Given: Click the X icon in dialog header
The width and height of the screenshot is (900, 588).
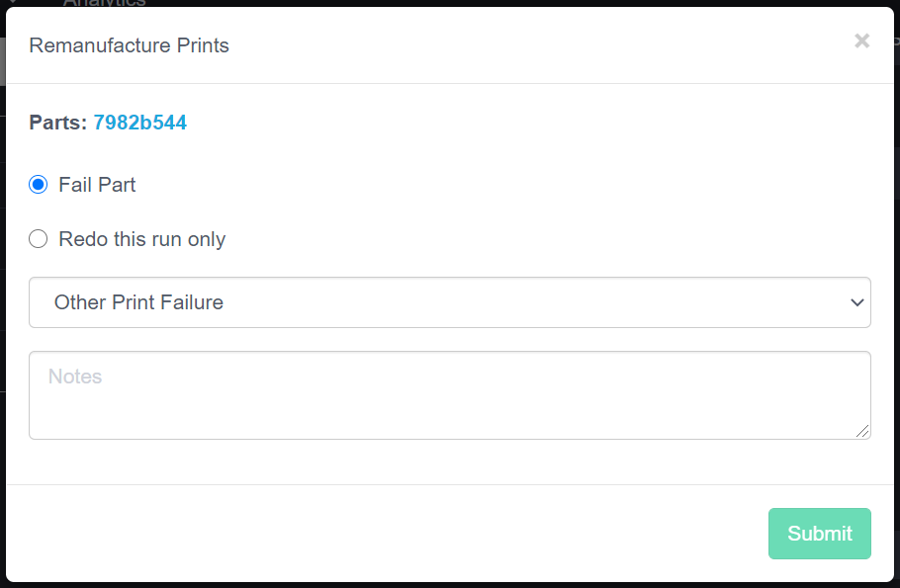Looking at the screenshot, I should click(x=861, y=41).
